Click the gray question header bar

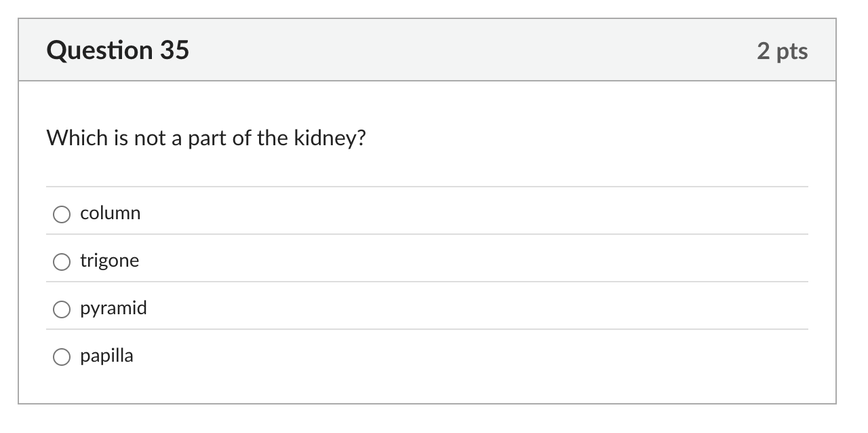427,50
